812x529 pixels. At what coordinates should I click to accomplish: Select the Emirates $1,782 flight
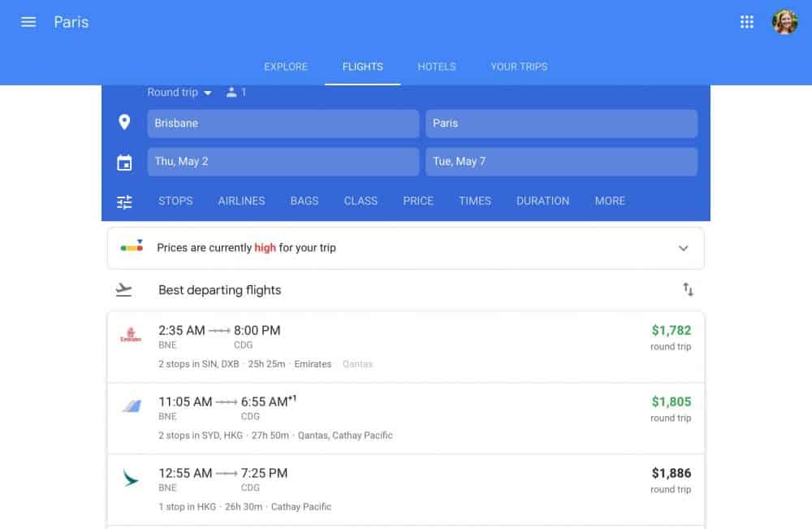point(405,347)
